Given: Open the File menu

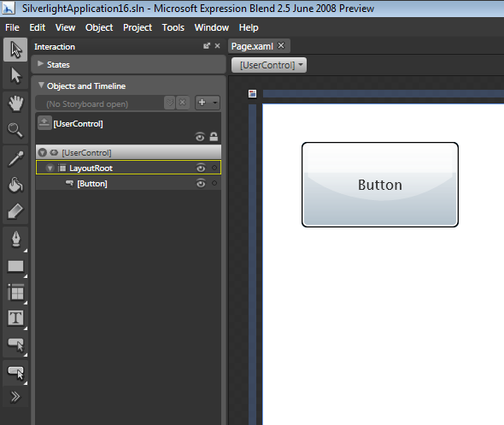Looking at the screenshot, I should pos(12,27).
